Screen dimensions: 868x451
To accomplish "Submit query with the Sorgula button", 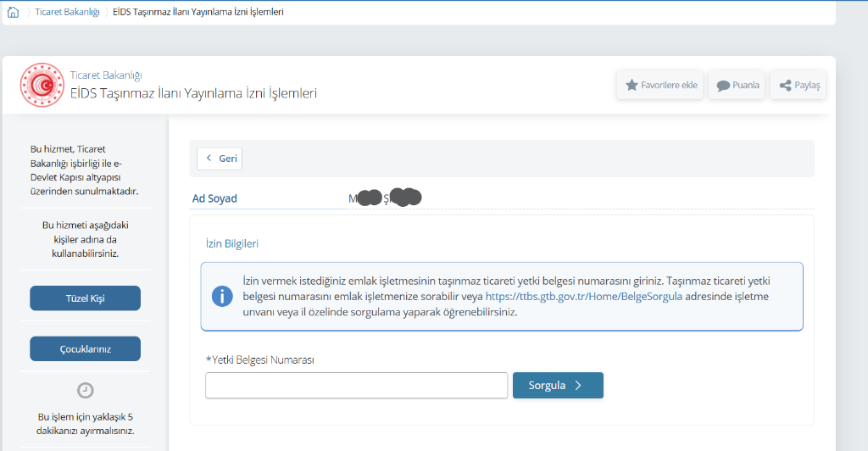I will click(x=558, y=386).
